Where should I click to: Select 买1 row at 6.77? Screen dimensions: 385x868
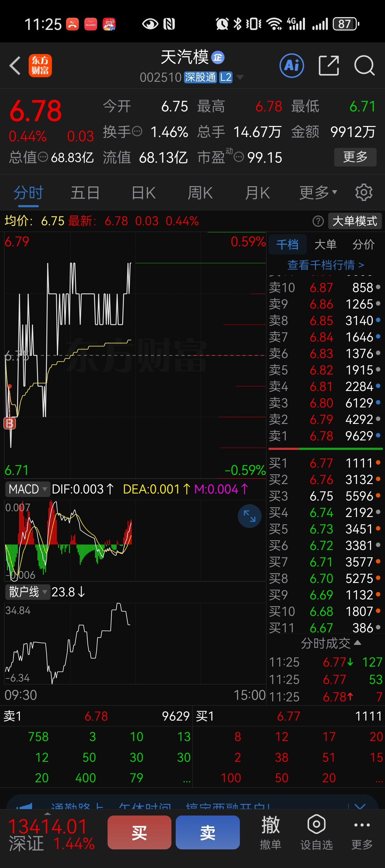pyautogui.click(x=325, y=463)
